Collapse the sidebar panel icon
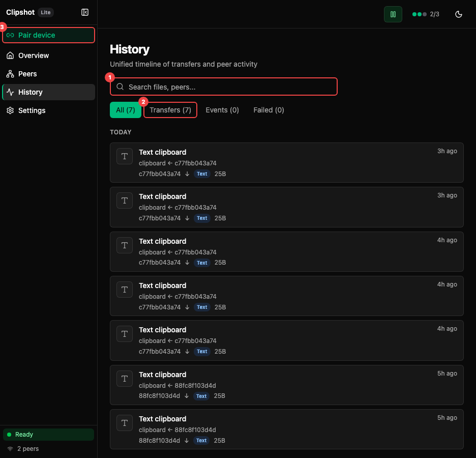 pyautogui.click(x=85, y=12)
